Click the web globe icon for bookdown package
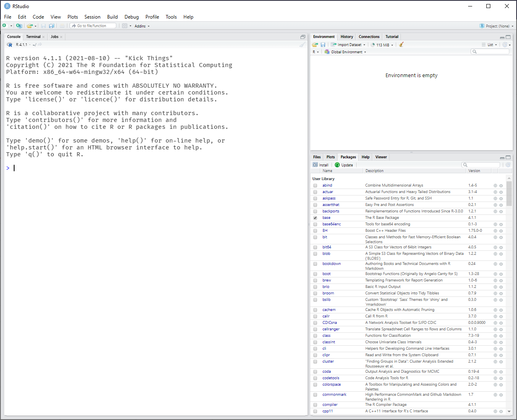Viewport: 517px width, 420px height. [495, 264]
